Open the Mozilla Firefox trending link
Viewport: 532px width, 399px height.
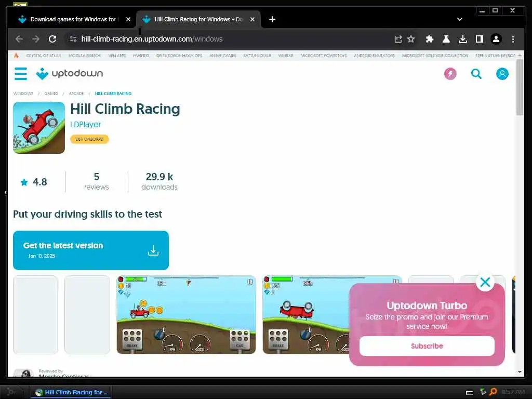85,56
